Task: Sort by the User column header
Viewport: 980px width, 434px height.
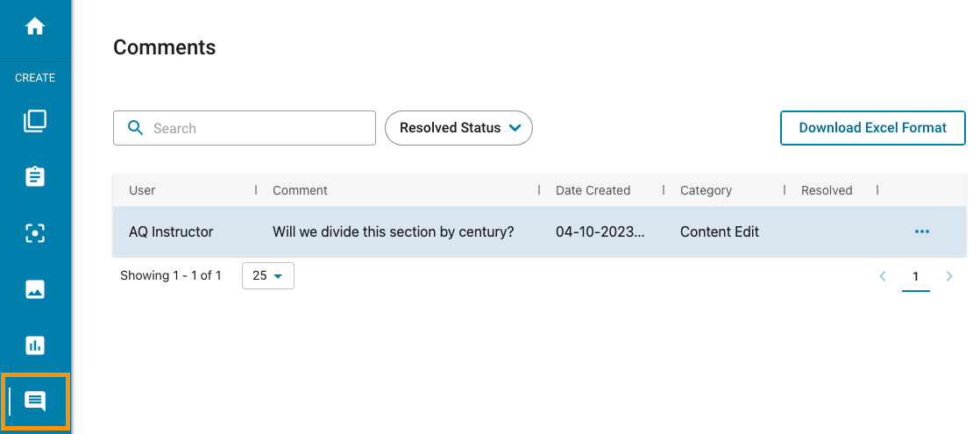Action: (142, 190)
